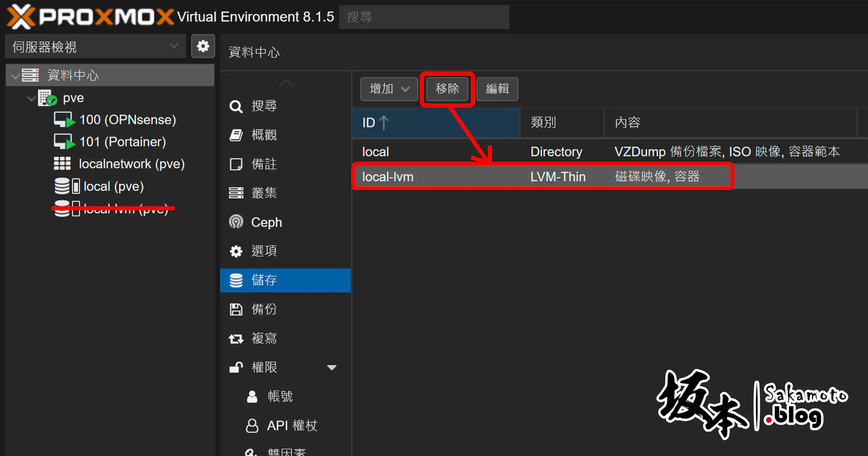Click the top 搜尋 search field
The height and width of the screenshot is (456, 868).
tap(424, 17)
